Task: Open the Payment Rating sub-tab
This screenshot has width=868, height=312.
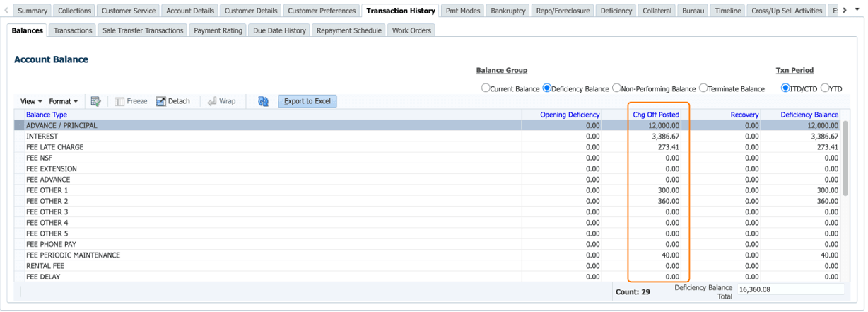Action: point(218,30)
